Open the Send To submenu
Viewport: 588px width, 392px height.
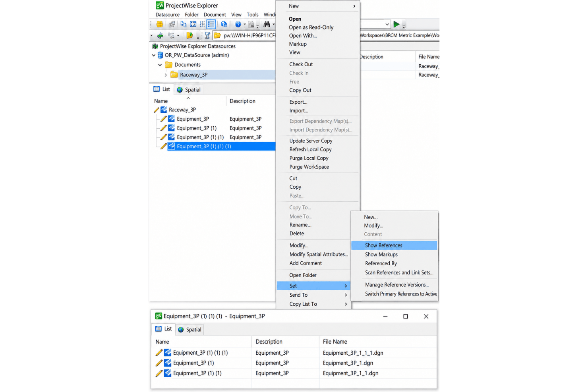click(x=314, y=295)
